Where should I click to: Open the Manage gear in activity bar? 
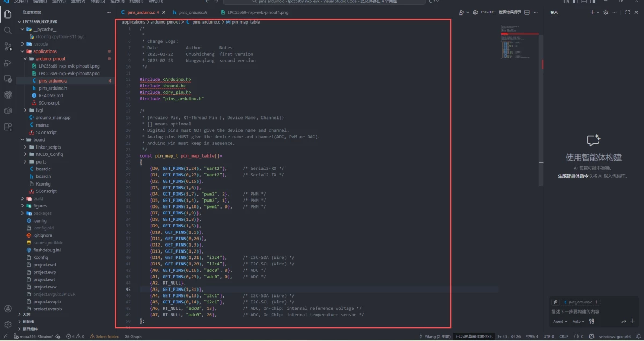[x=8, y=324]
